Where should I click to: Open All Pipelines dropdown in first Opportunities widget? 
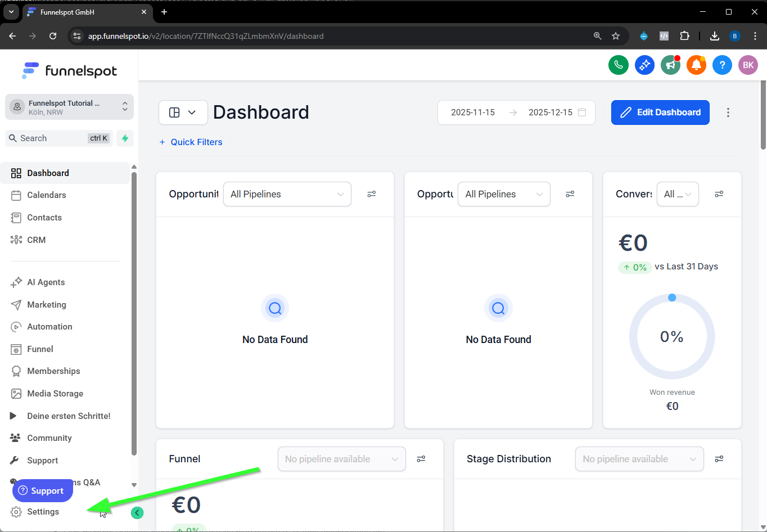(287, 194)
